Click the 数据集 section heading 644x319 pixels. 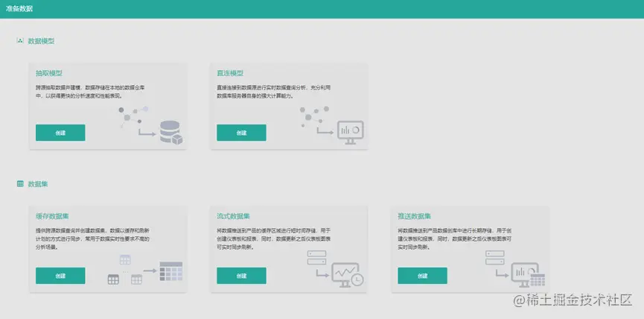38,184
